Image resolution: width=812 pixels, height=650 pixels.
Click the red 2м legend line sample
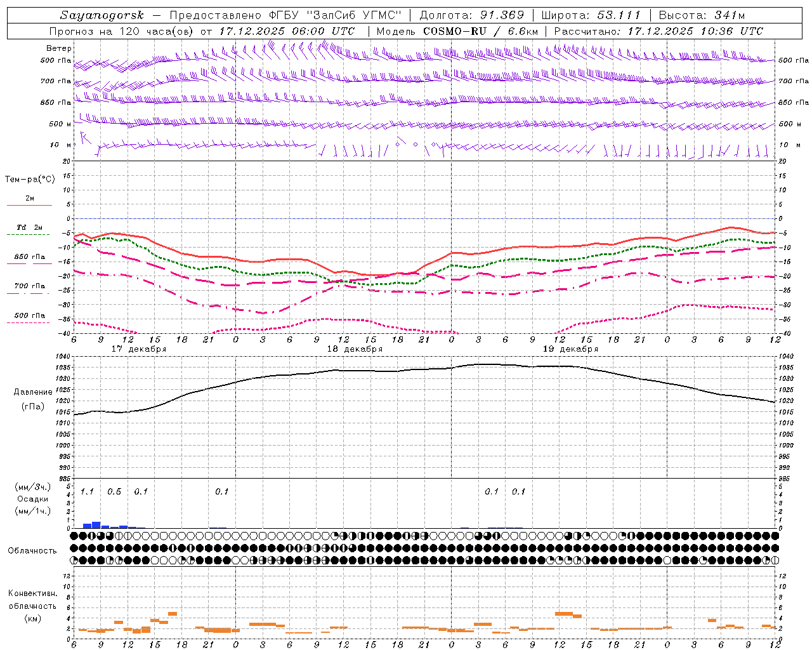tap(29, 206)
